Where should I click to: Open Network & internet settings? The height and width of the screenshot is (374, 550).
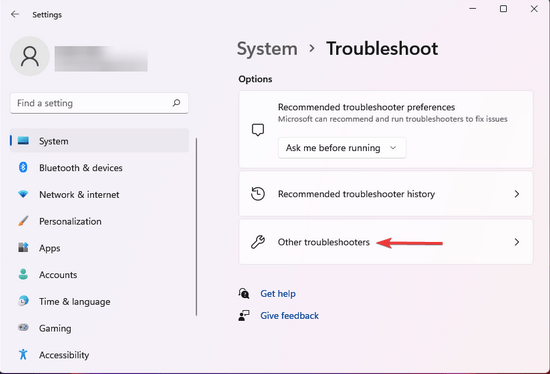click(99, 194)
